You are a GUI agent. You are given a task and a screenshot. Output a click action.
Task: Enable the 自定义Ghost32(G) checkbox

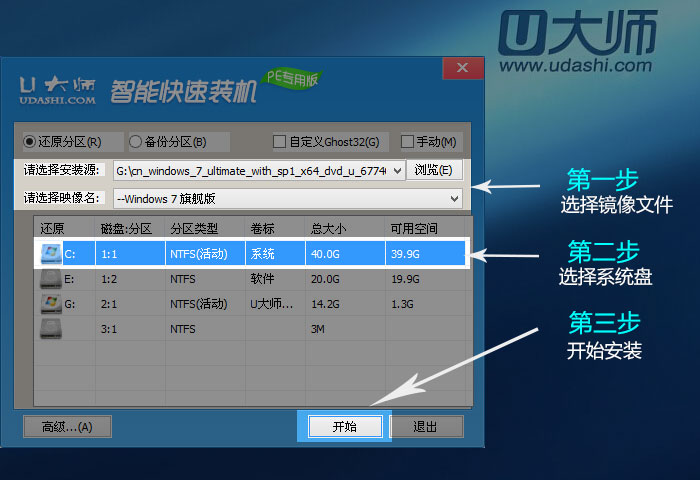pyautogui.click(x=279, y=142)
